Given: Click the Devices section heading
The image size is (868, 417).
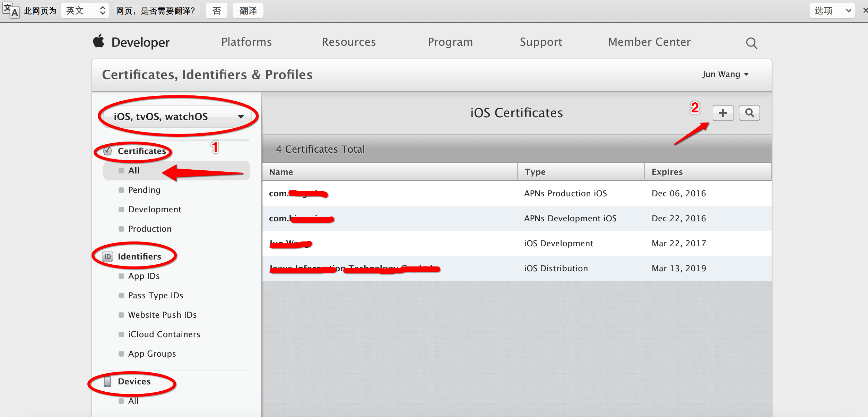Looking at the screenshot, I should tap(134, 382).
